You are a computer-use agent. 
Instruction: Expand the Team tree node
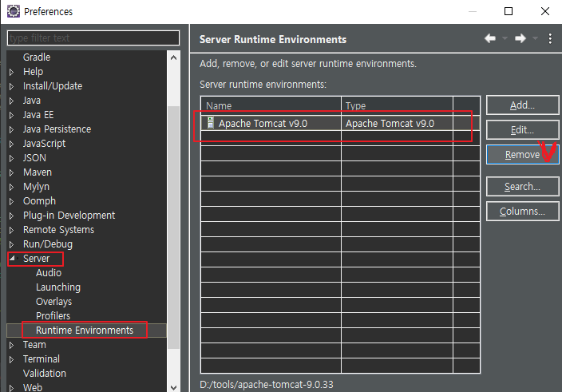11,345
